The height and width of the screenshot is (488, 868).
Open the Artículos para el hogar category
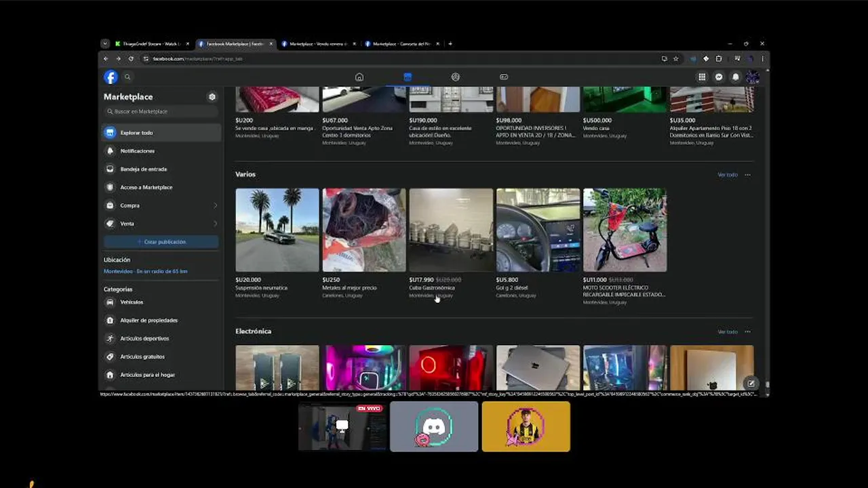click(x=162, y=375)
